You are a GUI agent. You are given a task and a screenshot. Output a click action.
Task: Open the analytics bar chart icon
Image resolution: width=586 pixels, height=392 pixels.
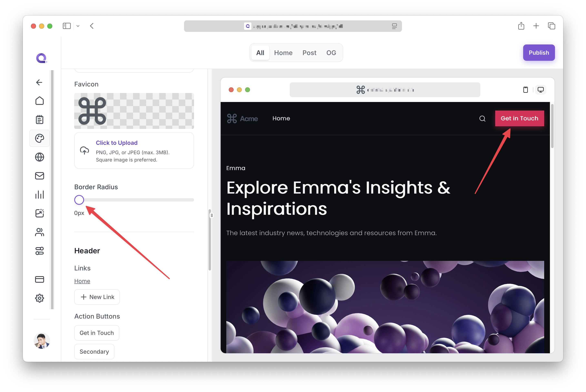[40, 195]
